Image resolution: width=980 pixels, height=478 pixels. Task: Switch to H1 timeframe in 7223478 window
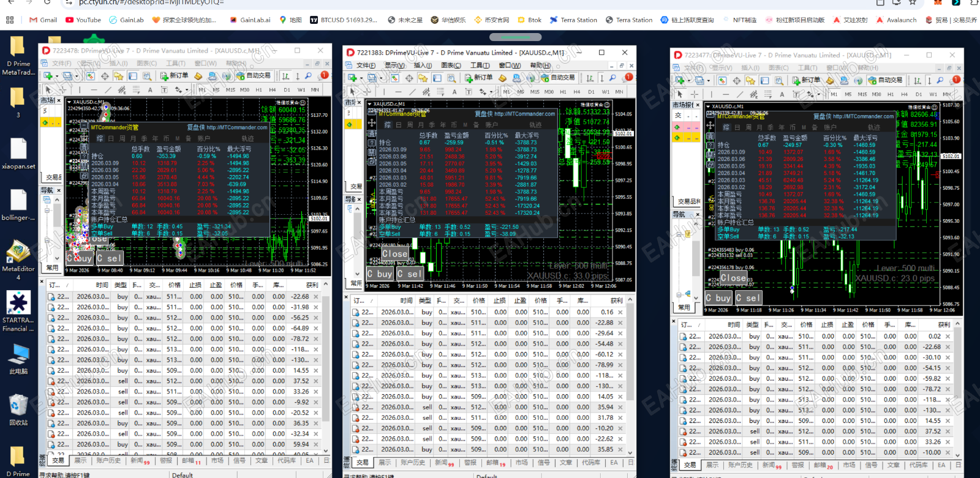click(x=258, y=90)
